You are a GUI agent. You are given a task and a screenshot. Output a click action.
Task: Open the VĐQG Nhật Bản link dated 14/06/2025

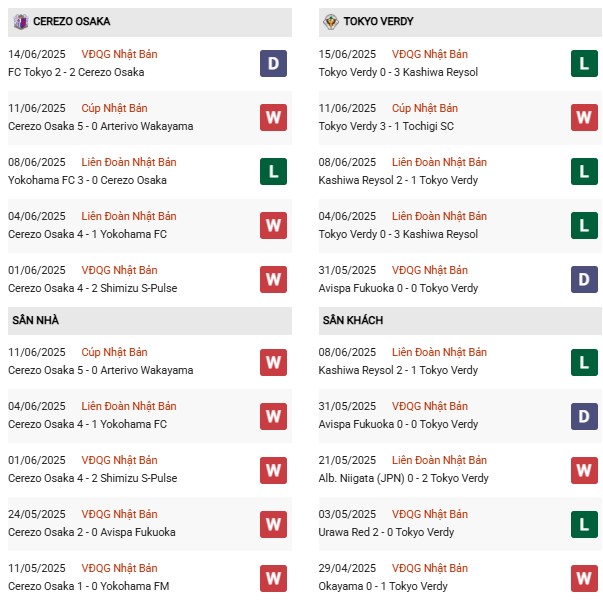119,54
